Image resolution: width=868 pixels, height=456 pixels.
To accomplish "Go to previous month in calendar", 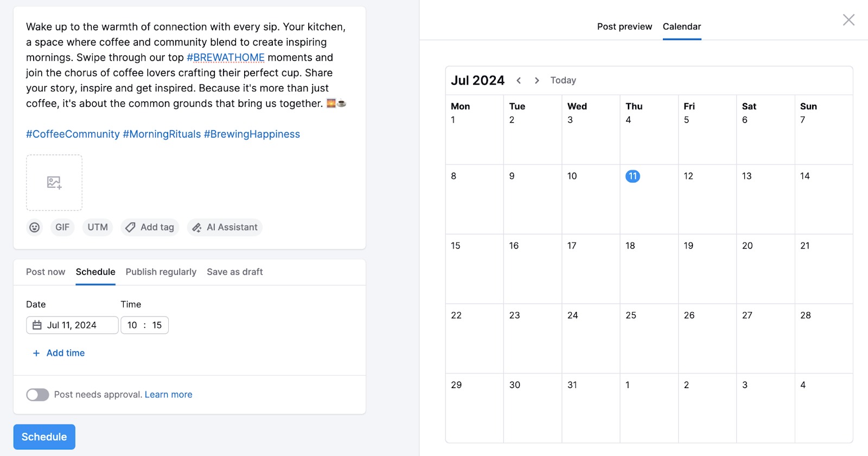I will [x=519, y=80].
